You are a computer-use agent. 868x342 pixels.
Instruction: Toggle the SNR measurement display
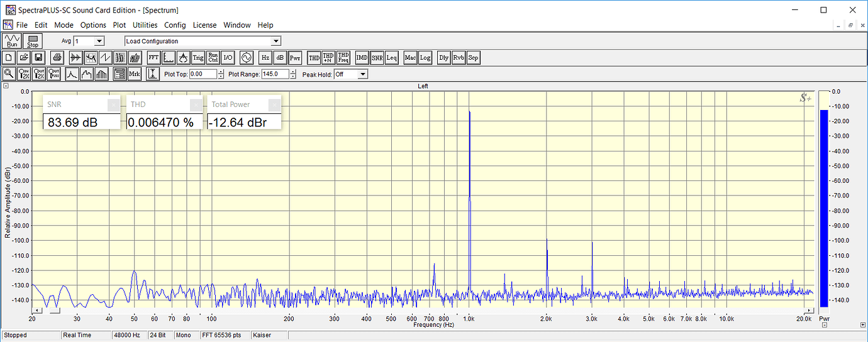pos(377,58)
